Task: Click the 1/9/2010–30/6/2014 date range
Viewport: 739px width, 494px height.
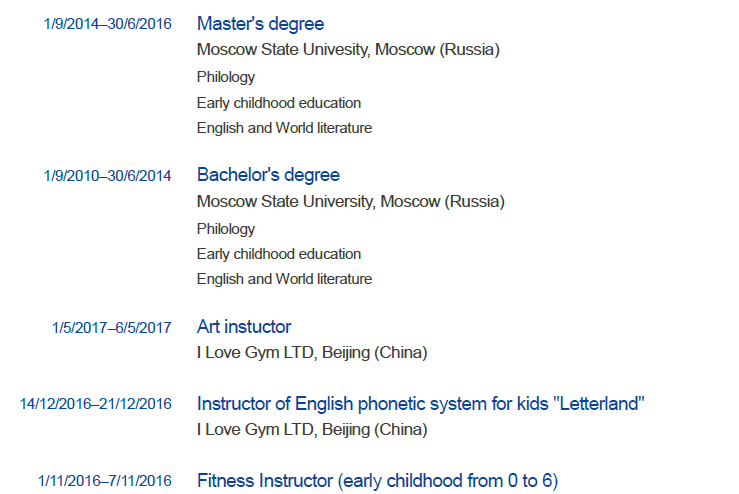Action: (107, 176)
